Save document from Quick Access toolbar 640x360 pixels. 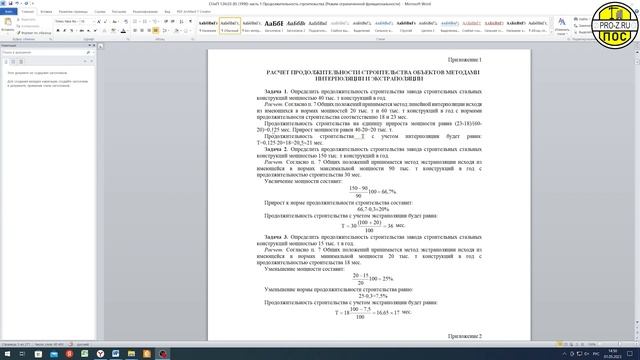pos(11,3)
